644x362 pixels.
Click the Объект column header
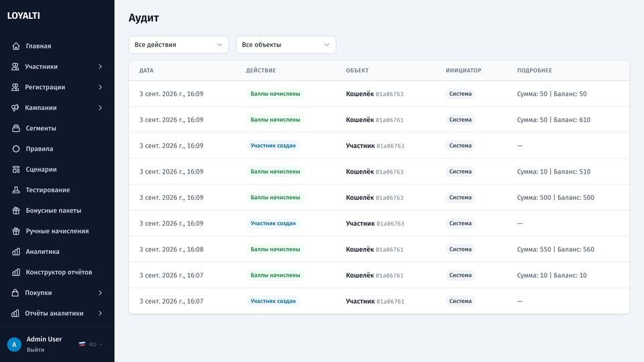coord(357,70)
